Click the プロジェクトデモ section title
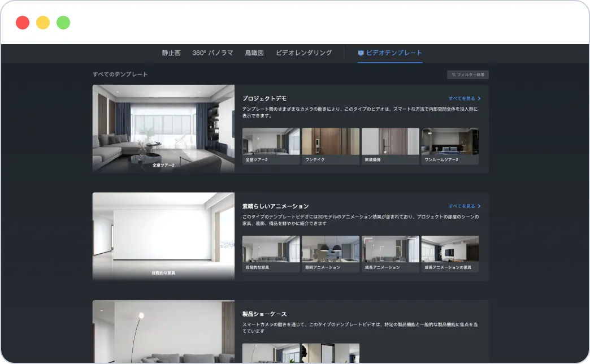 point(264,98)
